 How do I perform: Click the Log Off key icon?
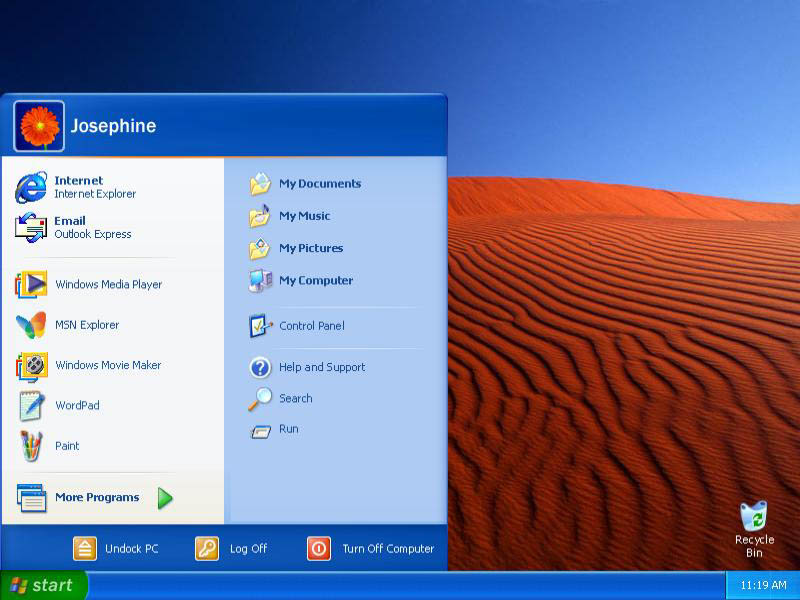point(207,548)
